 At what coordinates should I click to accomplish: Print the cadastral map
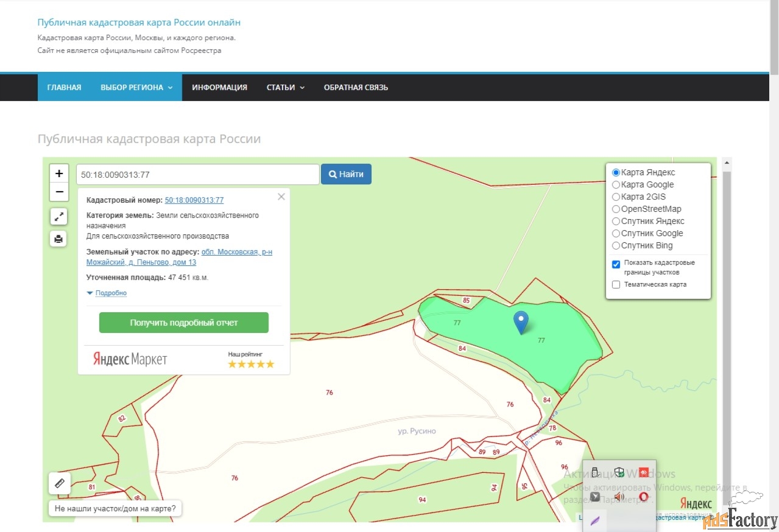pyautogui.click(x=58, y=239)
